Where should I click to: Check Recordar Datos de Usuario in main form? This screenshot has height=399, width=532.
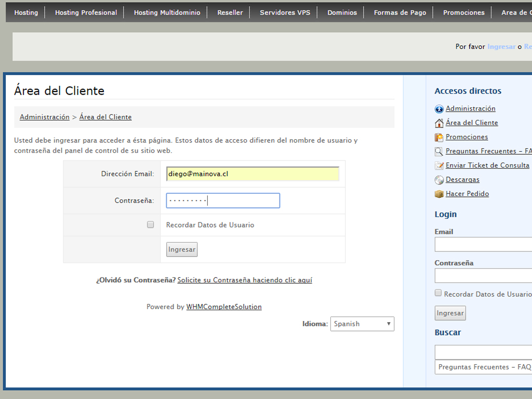[150, 224]
